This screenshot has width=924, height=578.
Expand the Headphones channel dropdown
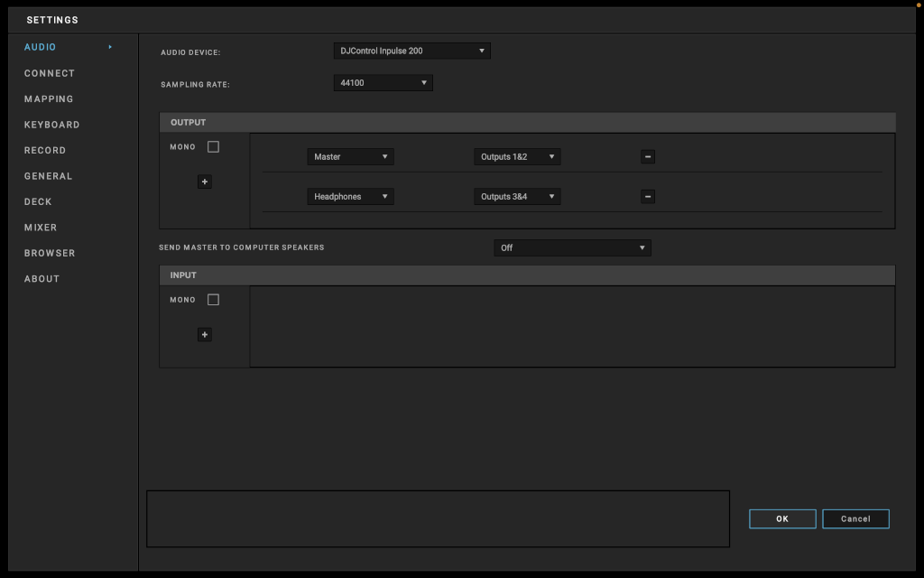coord(350,196)
